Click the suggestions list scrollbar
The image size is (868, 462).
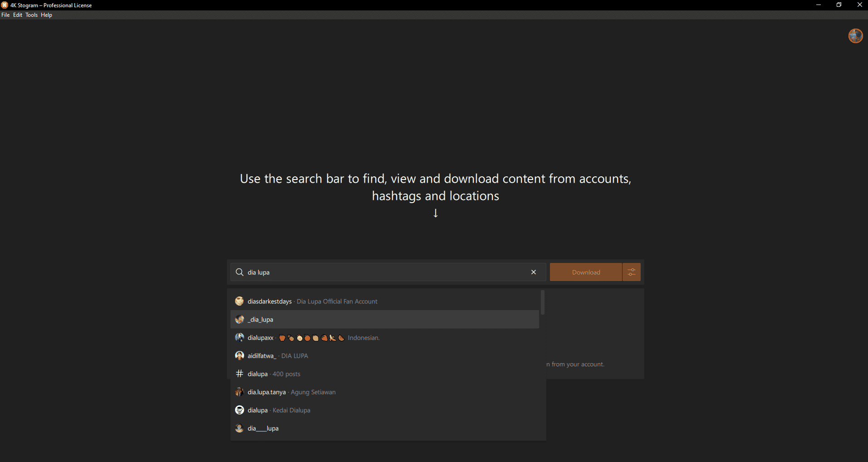coord(543,303)
